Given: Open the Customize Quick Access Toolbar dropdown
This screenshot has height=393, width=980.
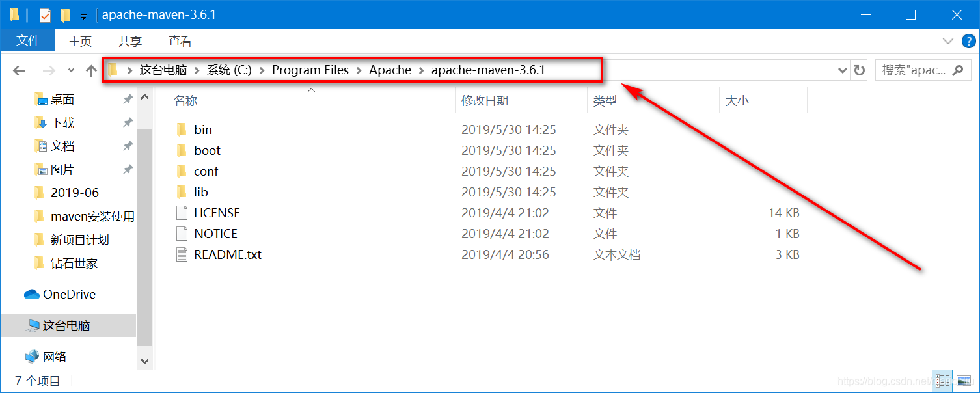Looking at the screenshot, I should click(83, 16).
